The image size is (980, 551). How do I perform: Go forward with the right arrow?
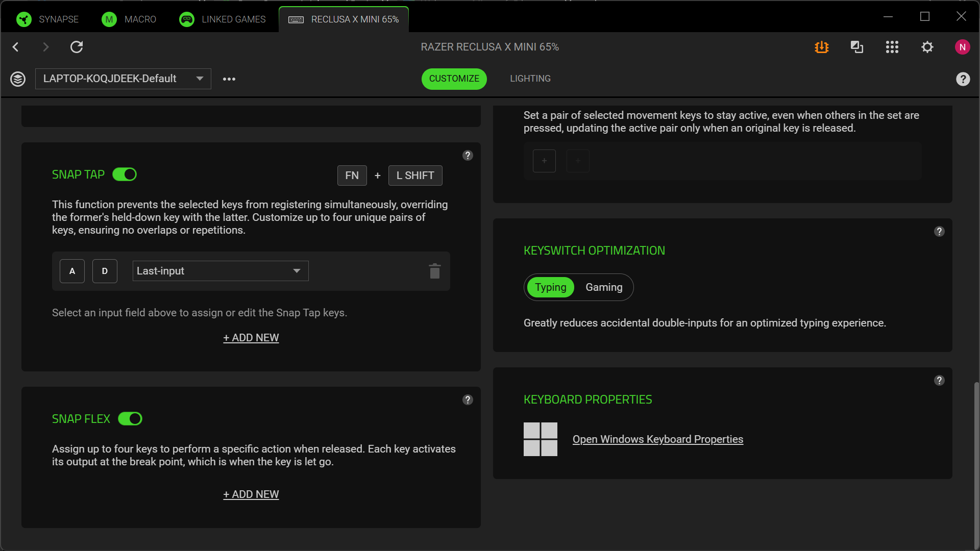46,47
